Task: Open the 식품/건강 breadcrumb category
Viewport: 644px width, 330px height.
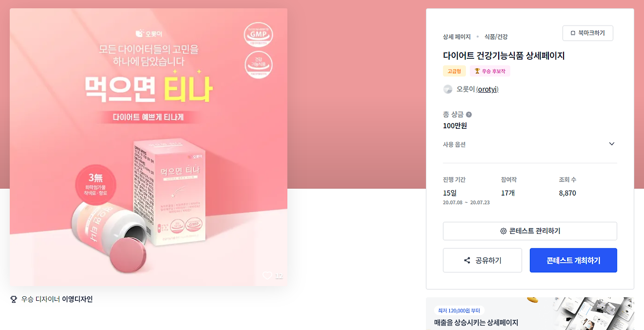Action: [496, 37]
